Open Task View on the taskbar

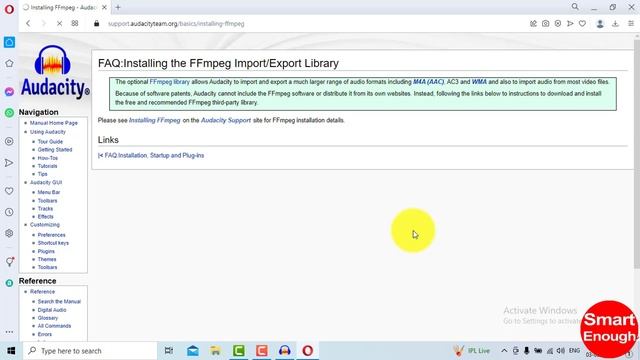pos(169,351)
